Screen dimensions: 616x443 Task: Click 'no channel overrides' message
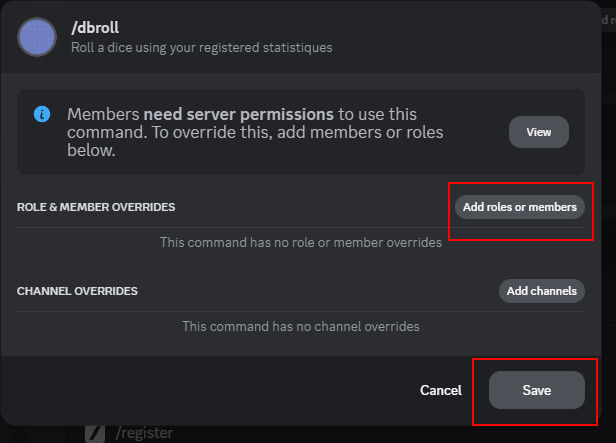(300, 326)
